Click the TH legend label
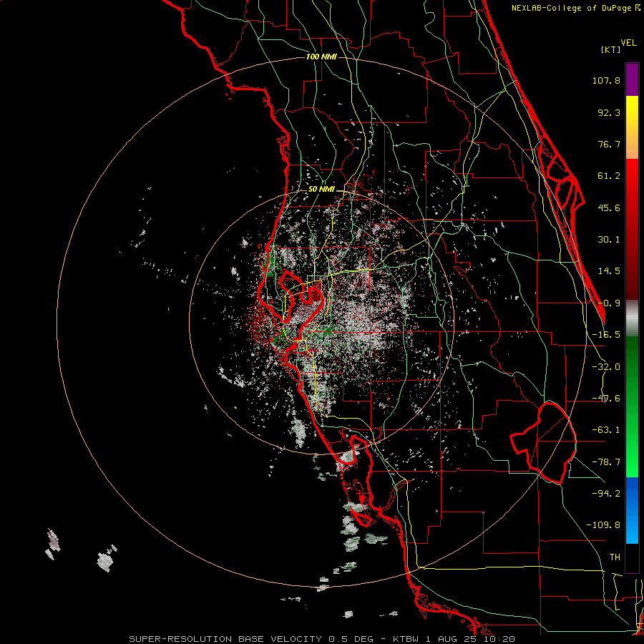 pyautogui.click(x=615, y=557)
